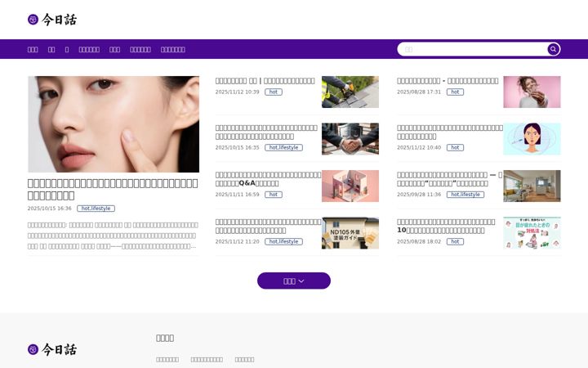
Task: Click the hot,lifestyle tag beside 2025/10/15 16:35
Action: (283, 147)
